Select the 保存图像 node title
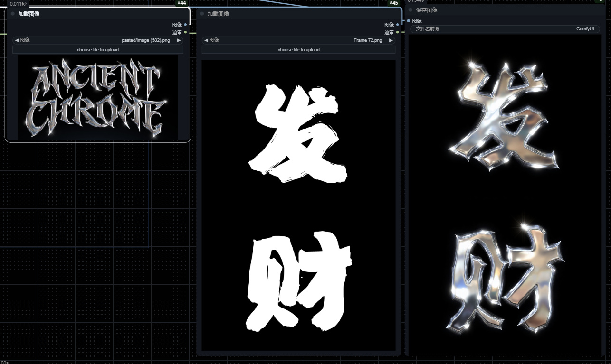Image resolution: width=611 pixels, height=364 pixels. pyautogui.click(x=427, y=10)
